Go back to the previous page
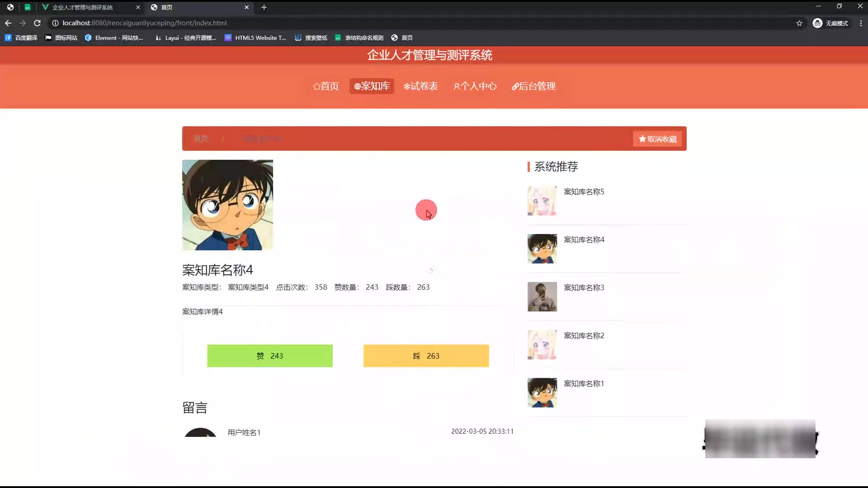868x488 pixels. 8,23
